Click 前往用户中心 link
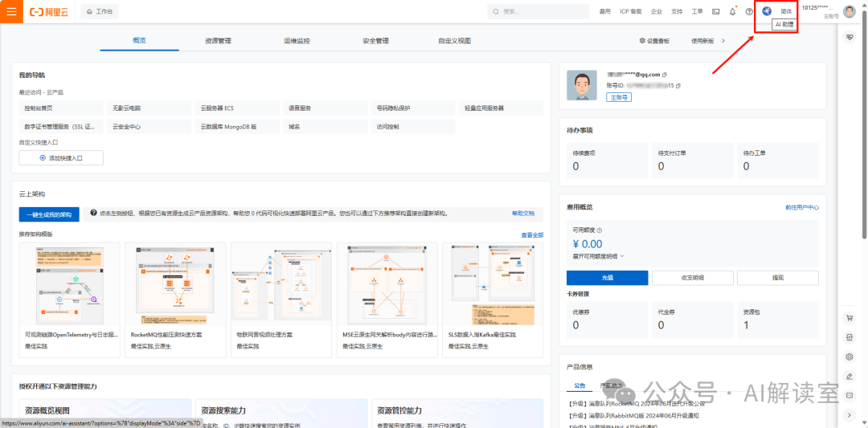 click(x=801, y=207)
